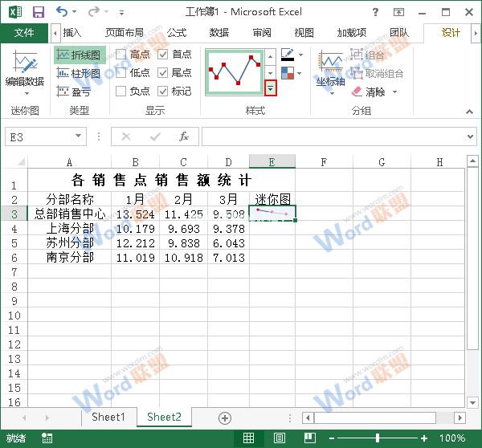Select the 柱形图 column sparkline type

click(x=78, y=73)
